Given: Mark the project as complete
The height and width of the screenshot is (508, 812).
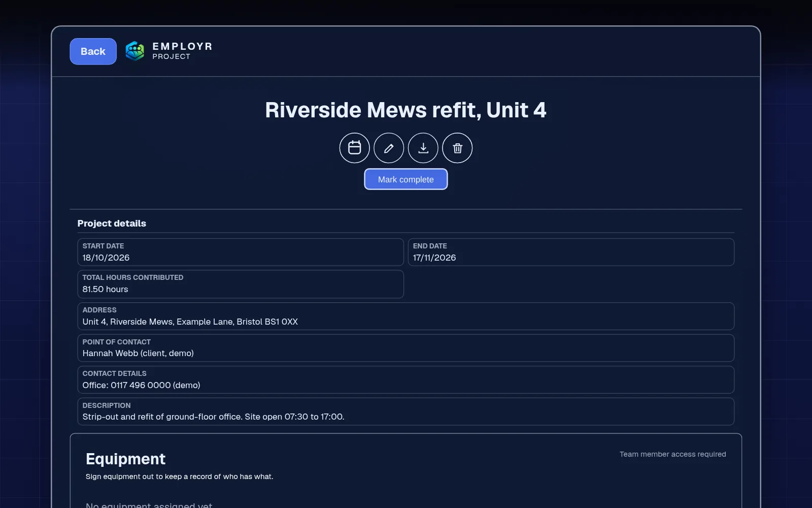Looking at the screenshot, I should click(406, 179).
